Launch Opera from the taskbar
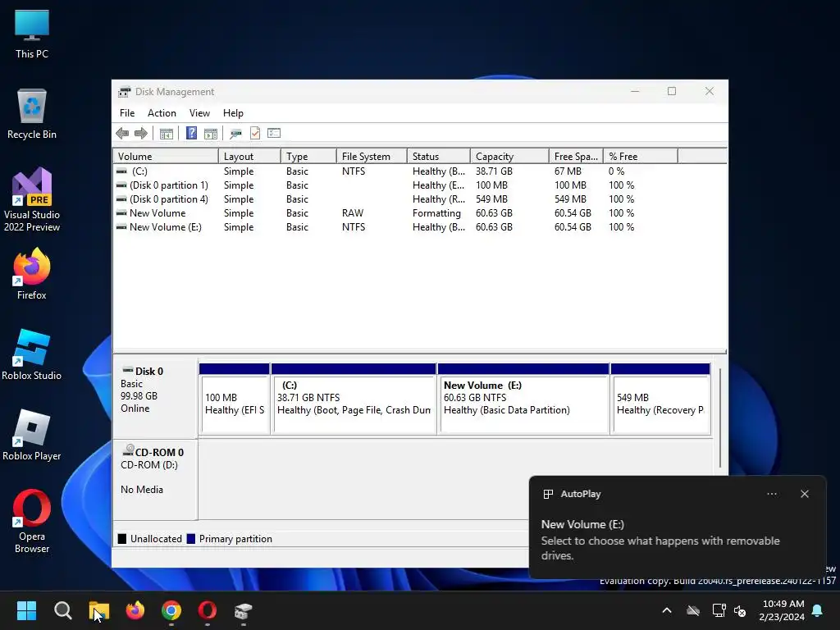 click(x=208, y=610)
